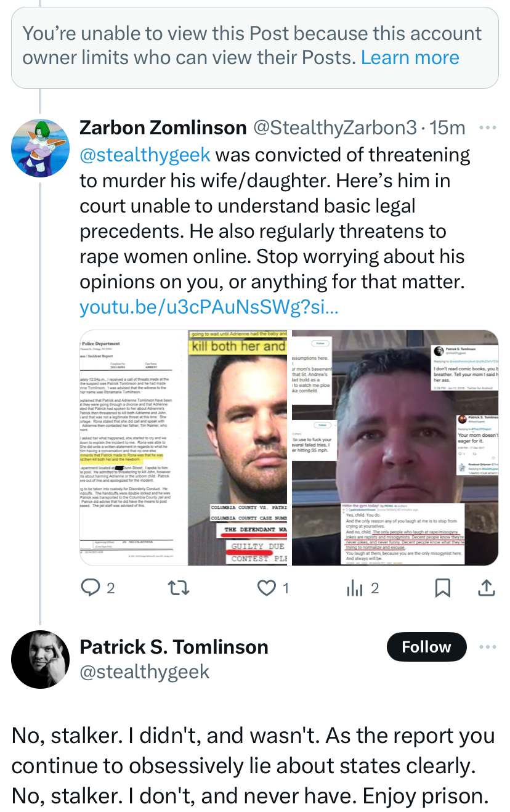Open the right image with tweet screenshots
Screen dimensions: 510x812
tap(395, 447)
